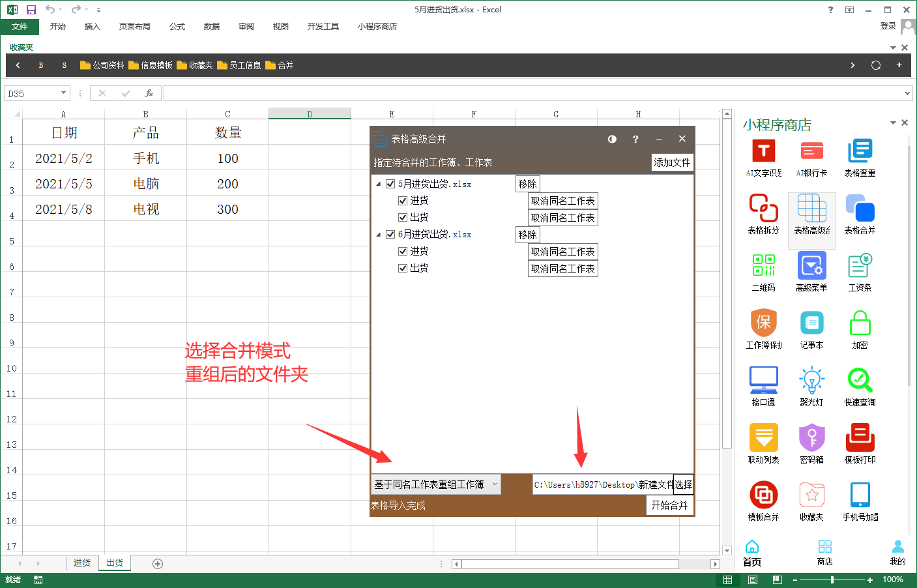Click 移除 for 6月进货出货.xlsx
This screenshot has width=917, height=588.
point(527,235)
